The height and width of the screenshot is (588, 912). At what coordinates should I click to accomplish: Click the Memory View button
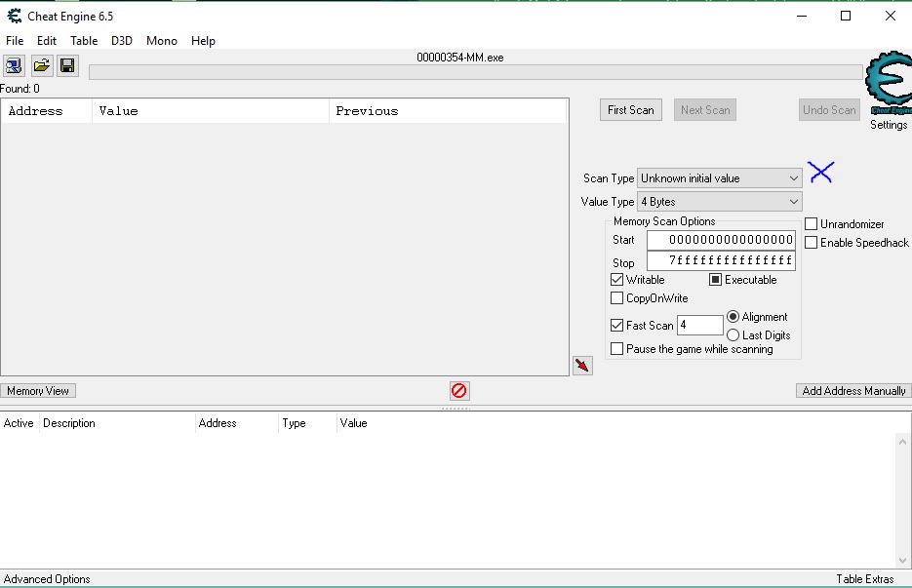[38, 391]
